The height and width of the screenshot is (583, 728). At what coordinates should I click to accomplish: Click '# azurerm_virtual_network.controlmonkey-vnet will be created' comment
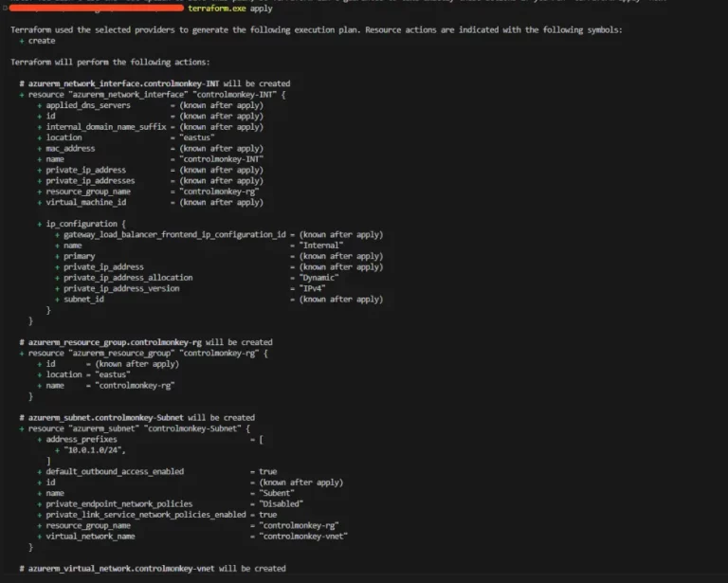coord(153,569)
